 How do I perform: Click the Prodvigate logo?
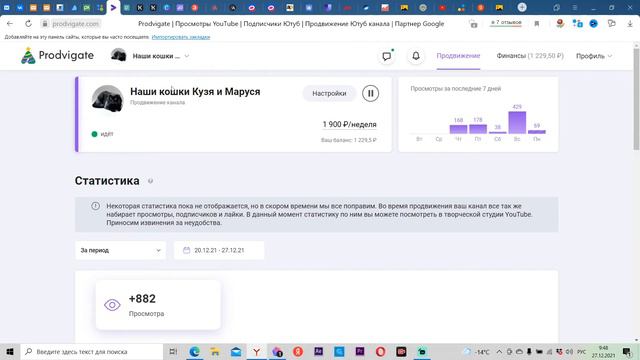click(x=57, y=56)
